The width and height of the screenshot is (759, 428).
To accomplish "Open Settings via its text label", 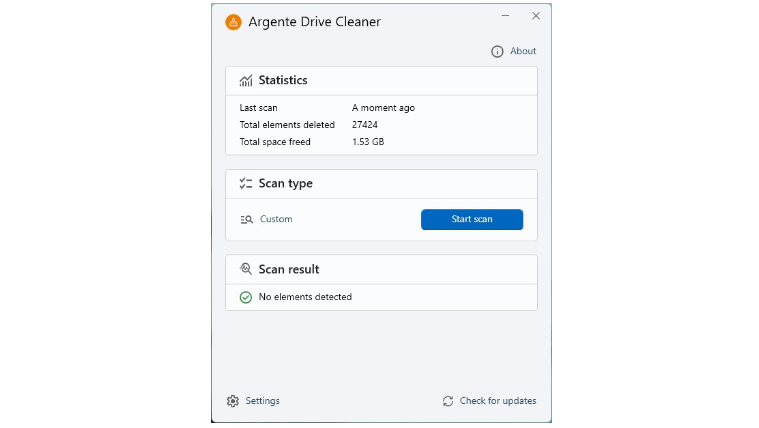I will click(262, 400).
